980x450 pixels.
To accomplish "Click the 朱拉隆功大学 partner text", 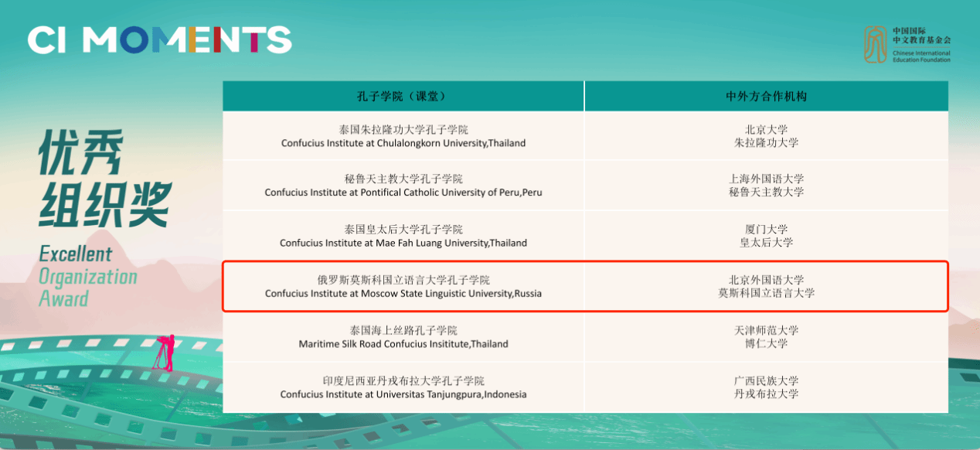I will (766, 143).
